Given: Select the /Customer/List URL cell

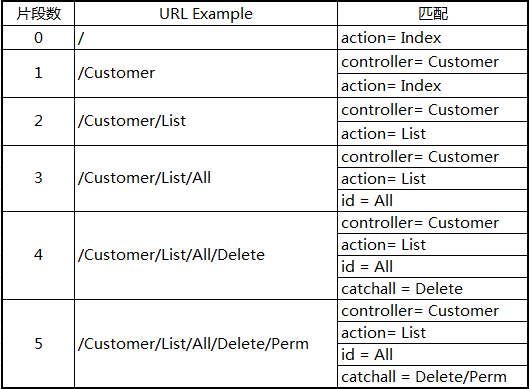Looking at the screenshot, I should click(x=206, y=121).
